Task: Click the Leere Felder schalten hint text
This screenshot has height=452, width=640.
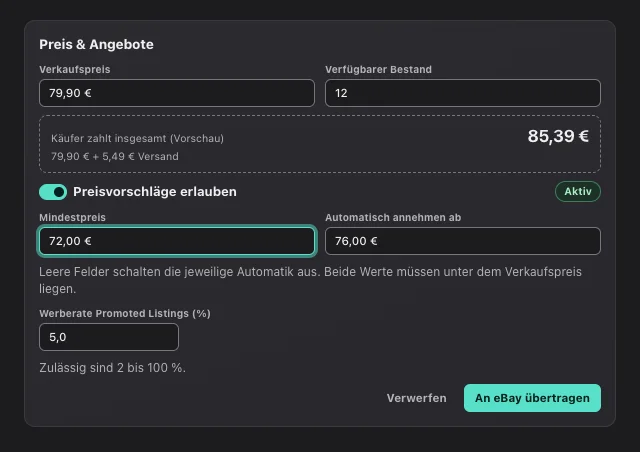Action: [310, 280]
